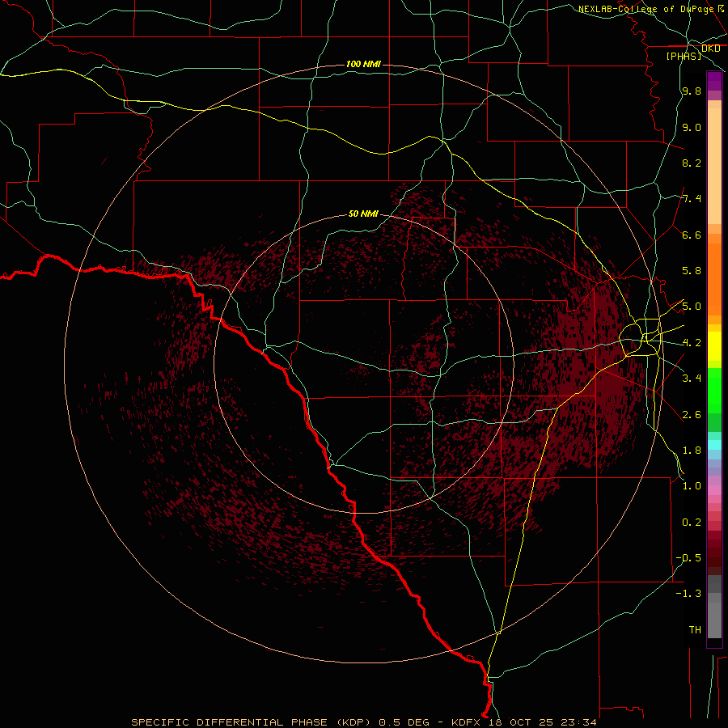Select the bright green band of the color scale
The image size is (728, 728).
click(714, 391)
